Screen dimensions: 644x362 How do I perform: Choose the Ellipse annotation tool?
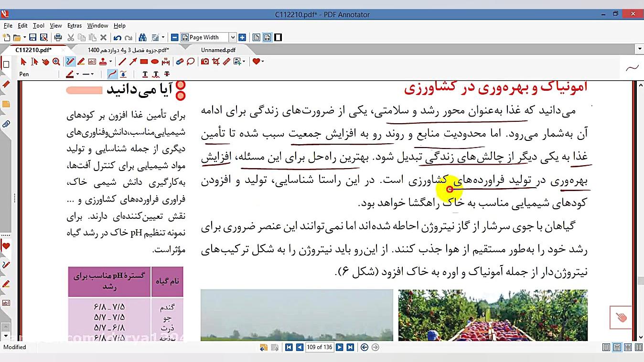[x=154, y=61]
